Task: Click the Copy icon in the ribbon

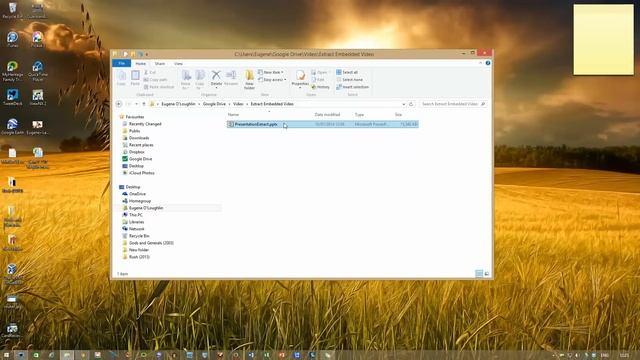Action: [x=122, y=78]
